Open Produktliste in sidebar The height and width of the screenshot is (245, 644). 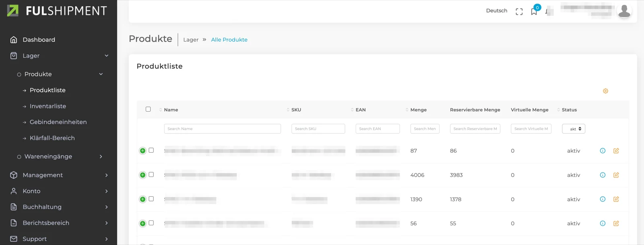(x=47, y=90)
